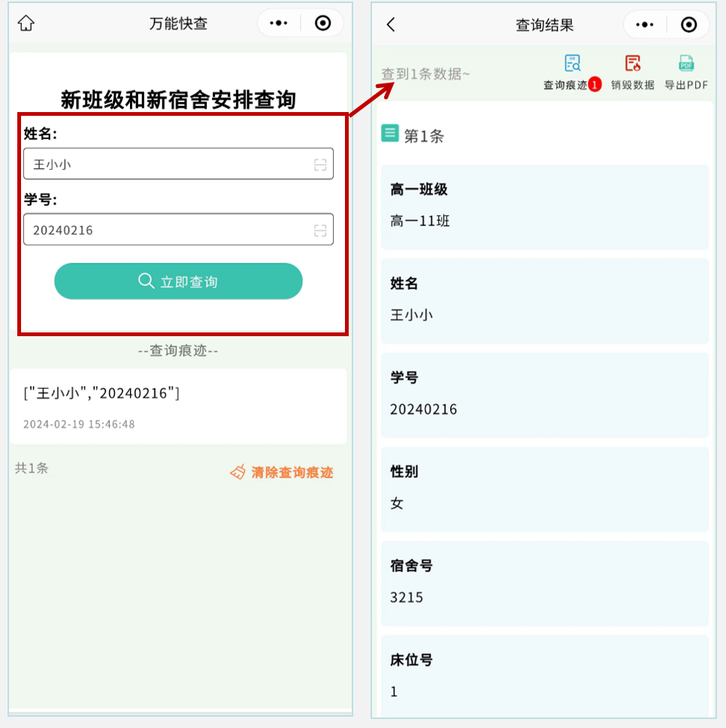The width and height of the screenshot is (726, 728).
Task: Click the 共1条 count text
Action: (x=32, y=468)
